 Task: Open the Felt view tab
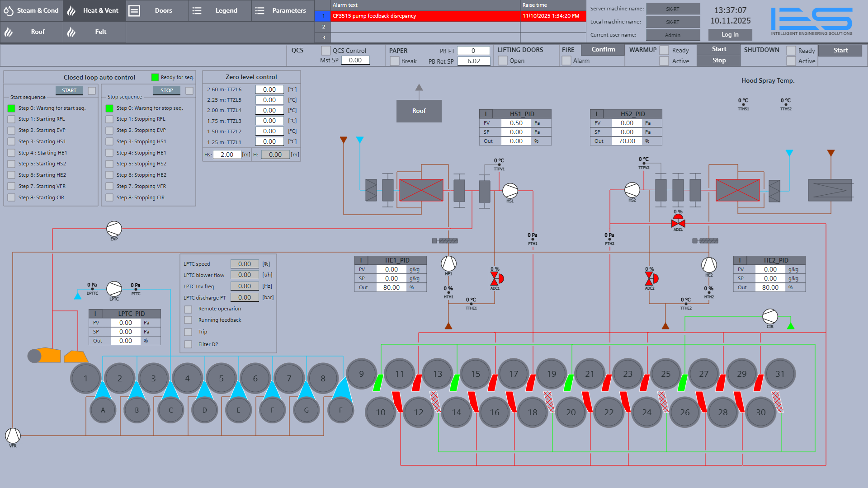94,32
